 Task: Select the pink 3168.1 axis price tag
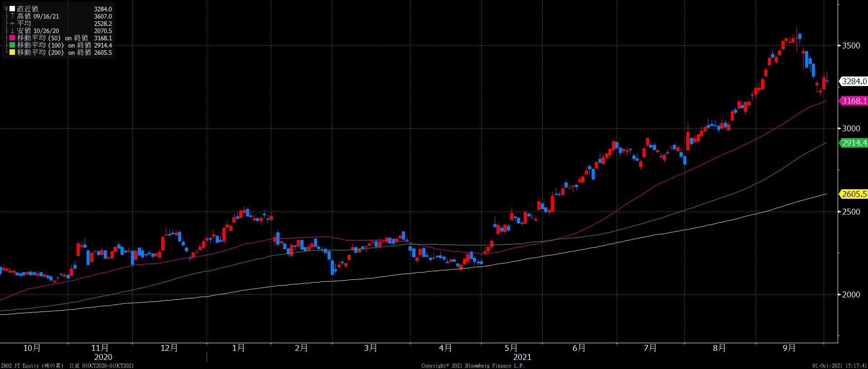pyautogui.click(x=854, y=101)
